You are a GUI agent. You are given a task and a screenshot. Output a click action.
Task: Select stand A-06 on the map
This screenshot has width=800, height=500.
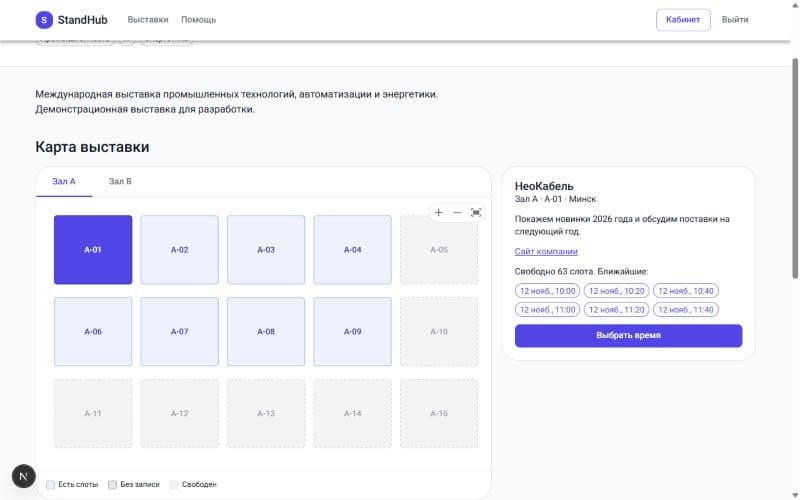pyautogui.click(x=93, y=332)
